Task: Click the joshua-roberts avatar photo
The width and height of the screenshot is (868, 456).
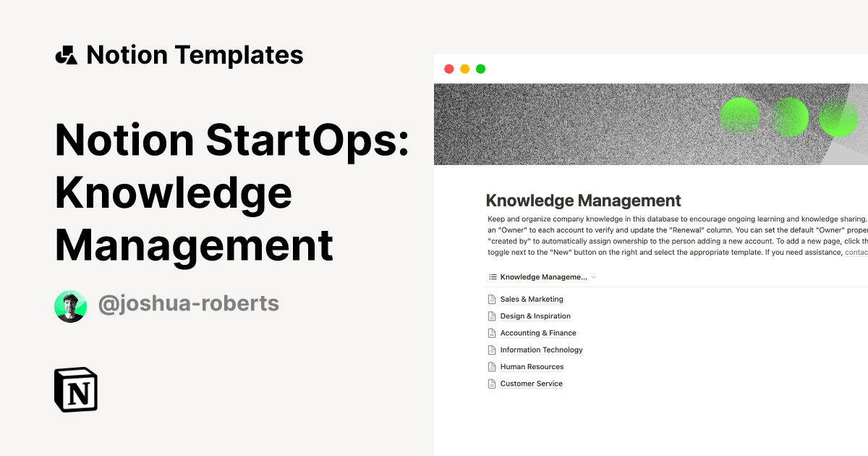Action: point(70,307)
